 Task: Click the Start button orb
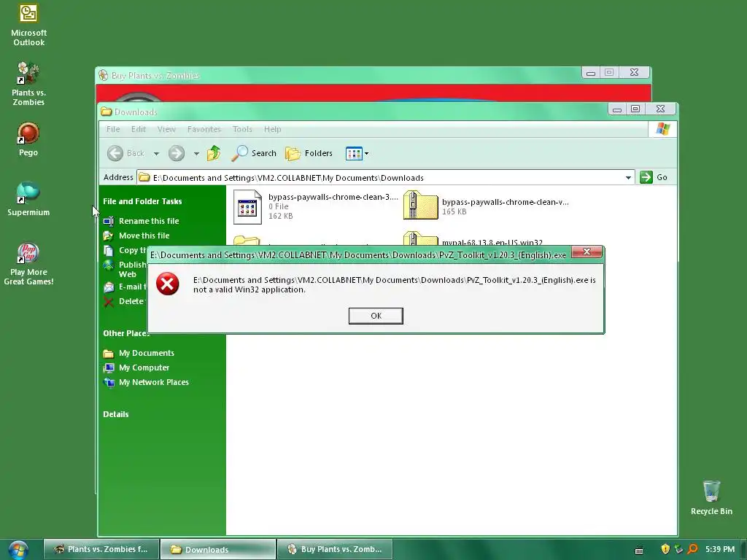click(x=18, y=550)
